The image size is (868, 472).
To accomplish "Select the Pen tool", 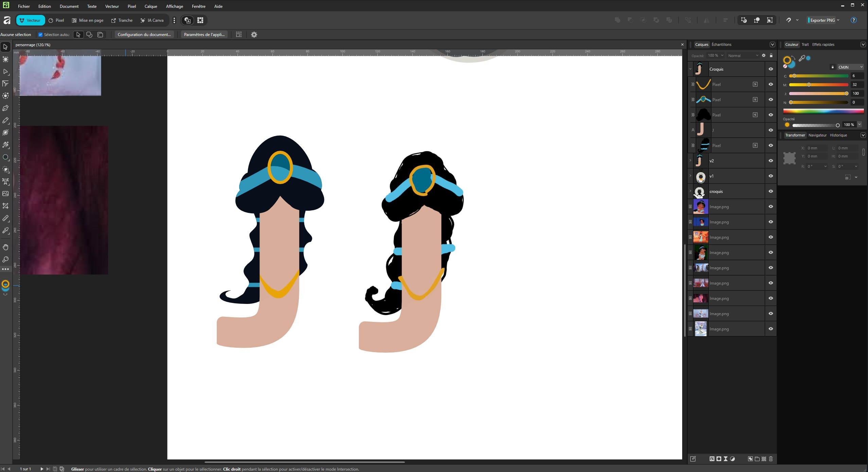I will click(5, 108).
